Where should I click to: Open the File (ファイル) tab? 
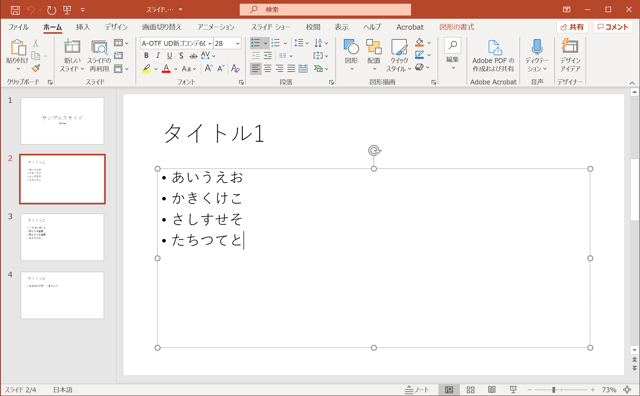point(18,27)
